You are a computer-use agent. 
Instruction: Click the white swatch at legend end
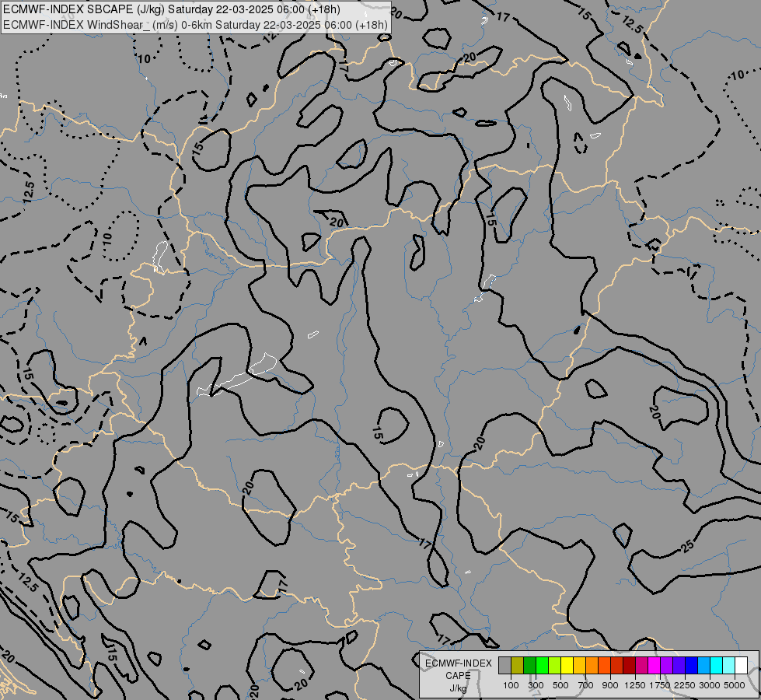(x=741, y=666)
